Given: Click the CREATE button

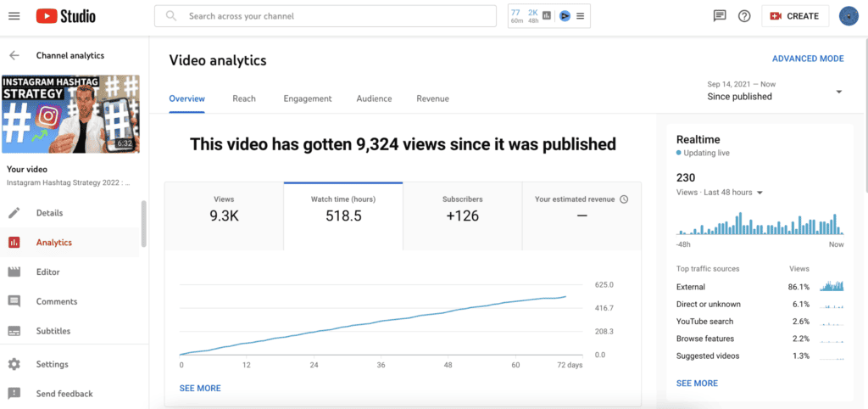Looking at the screenshot, I should pos(795,16).
